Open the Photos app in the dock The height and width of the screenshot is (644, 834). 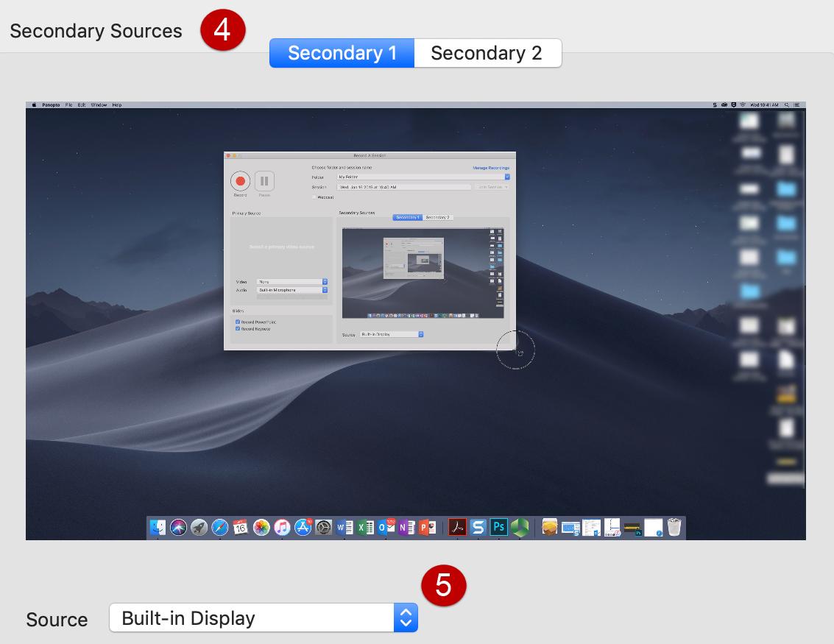tap(261, 528)
